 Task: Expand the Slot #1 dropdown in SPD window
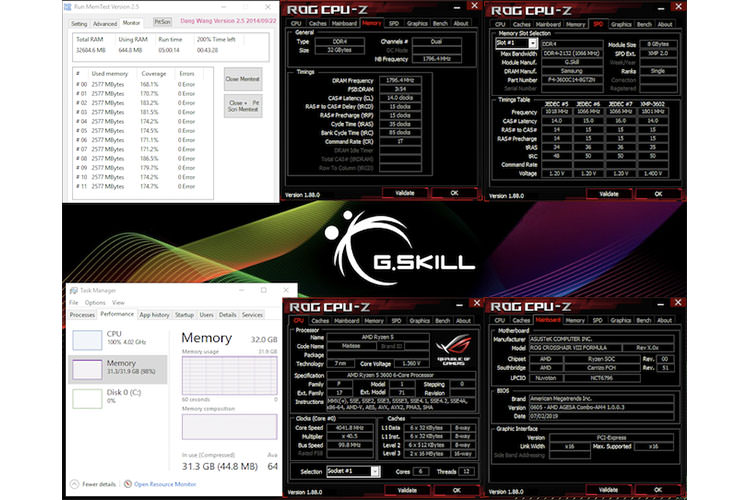pos(532,43)
